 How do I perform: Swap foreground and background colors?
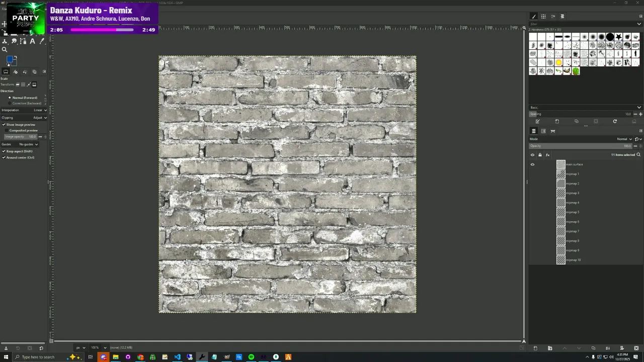coord(15,57)
